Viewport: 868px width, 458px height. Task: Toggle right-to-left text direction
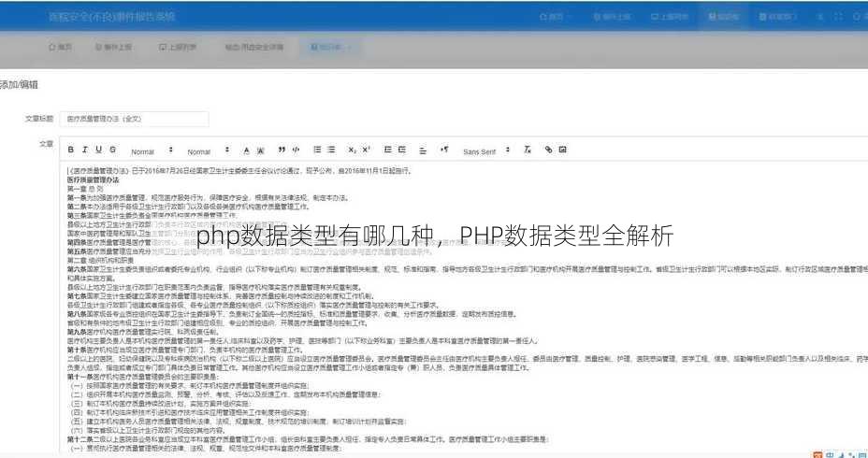pyautogui.click(x=444, y=150)
